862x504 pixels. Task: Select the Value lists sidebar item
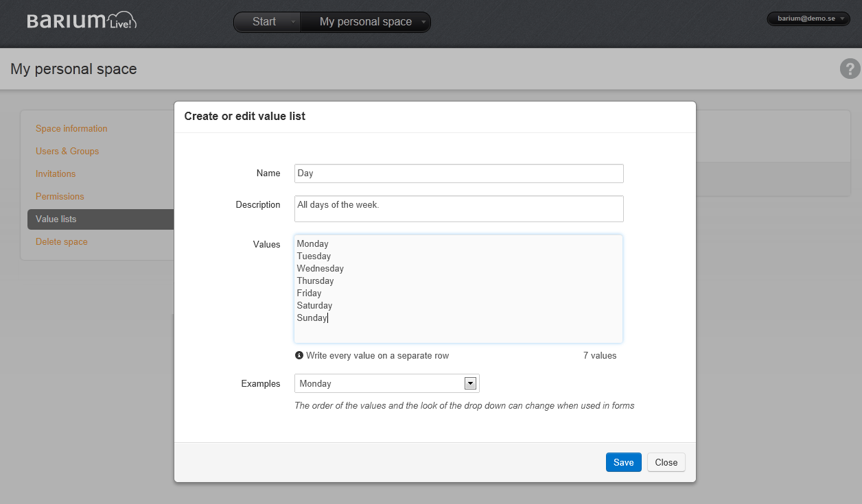coord(56,219)
